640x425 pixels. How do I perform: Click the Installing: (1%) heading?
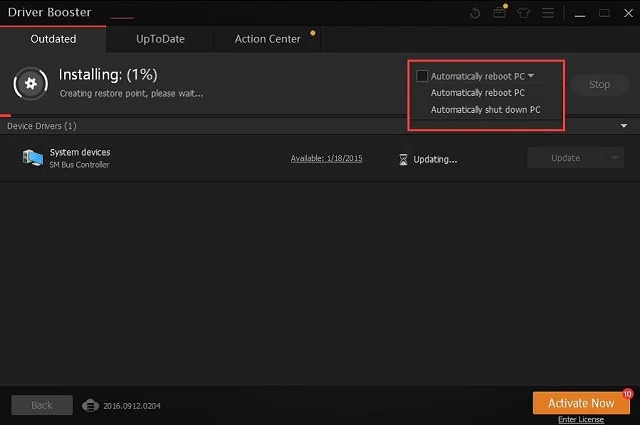click(x=108, y=75)
